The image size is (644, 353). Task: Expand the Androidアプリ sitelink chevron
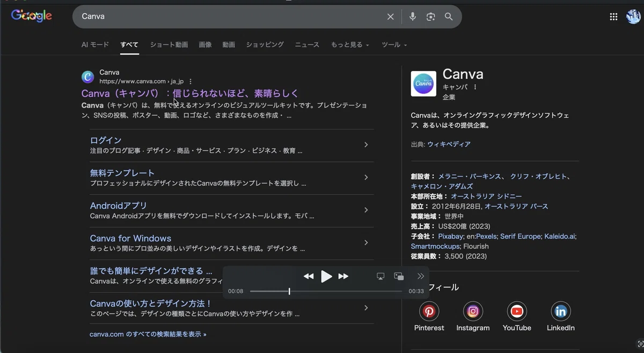pos(366,210)
